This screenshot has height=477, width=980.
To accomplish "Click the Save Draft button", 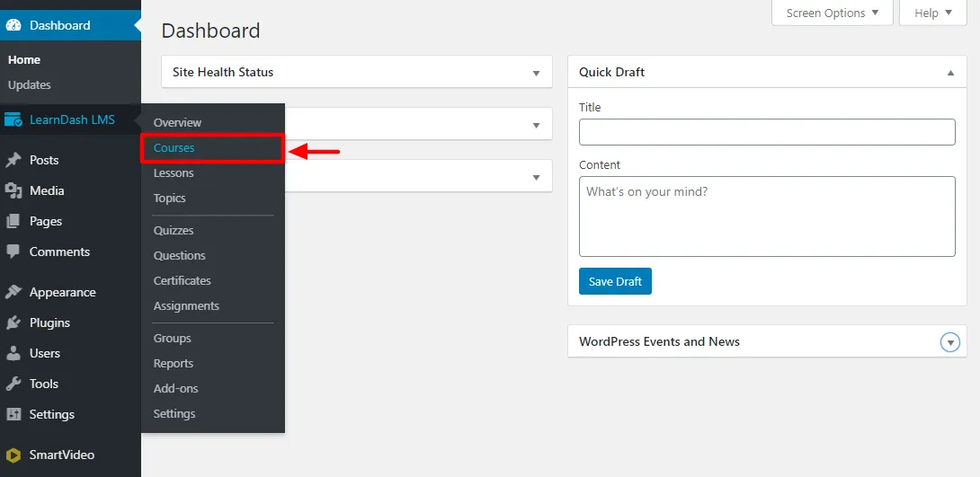I will 615,281.
